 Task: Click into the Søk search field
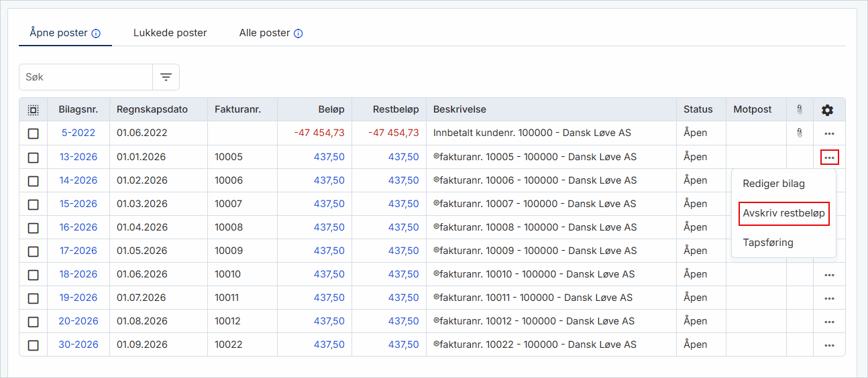86,77
